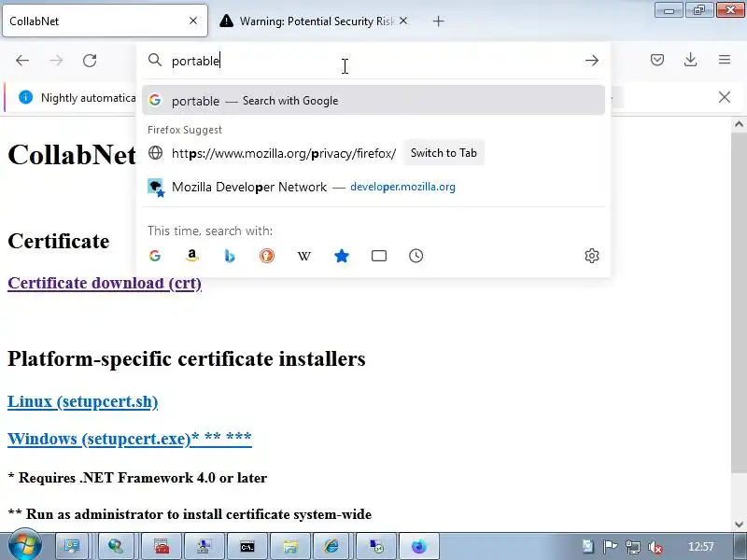Click the Action Center flag icon

[x=611, y=546]
